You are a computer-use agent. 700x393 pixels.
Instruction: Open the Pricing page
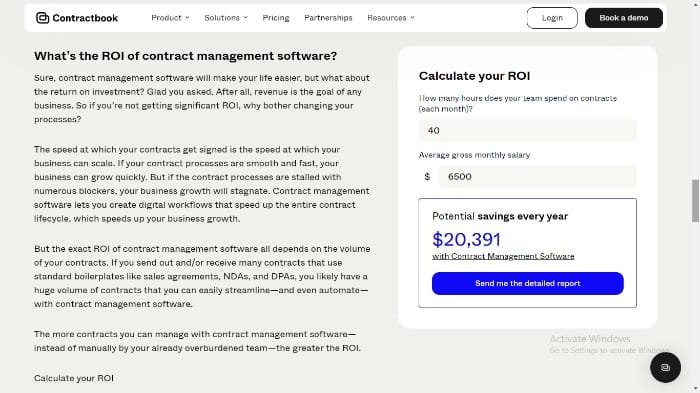(276, 18)
